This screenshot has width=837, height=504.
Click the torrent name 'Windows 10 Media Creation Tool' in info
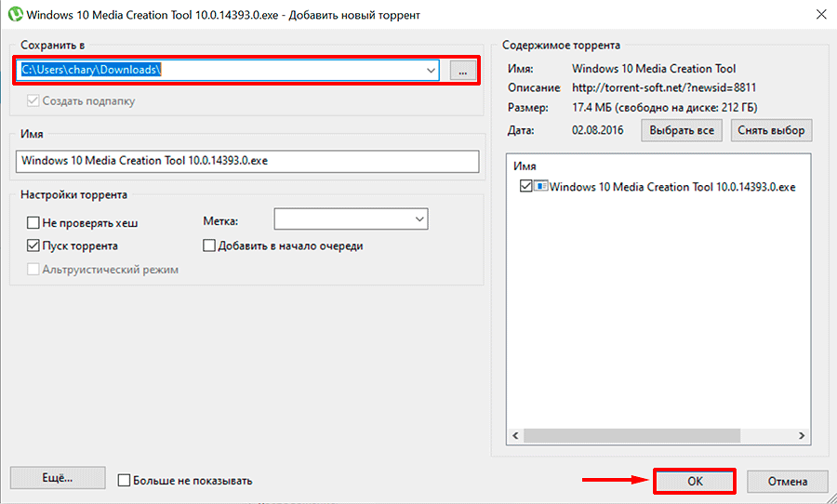654,68
